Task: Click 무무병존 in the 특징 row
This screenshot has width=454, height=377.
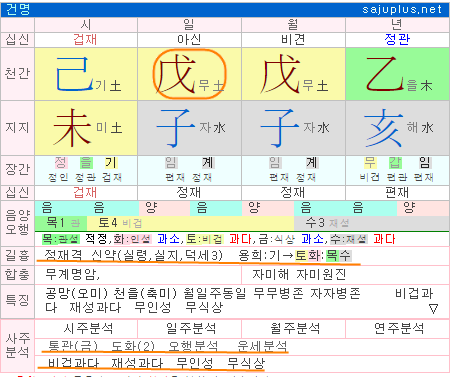Action: click(x=278, y=294)
